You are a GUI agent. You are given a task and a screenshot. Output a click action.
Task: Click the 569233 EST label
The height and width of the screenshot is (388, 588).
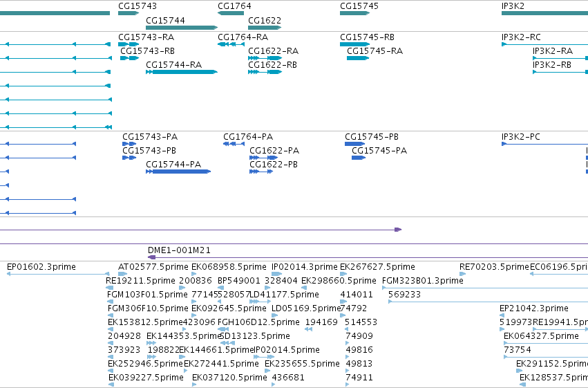405,295
